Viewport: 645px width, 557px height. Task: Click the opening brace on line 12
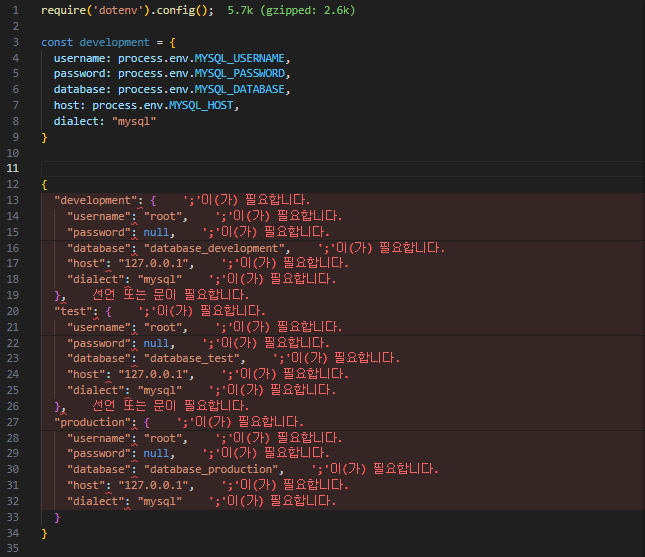coord(44,185)
